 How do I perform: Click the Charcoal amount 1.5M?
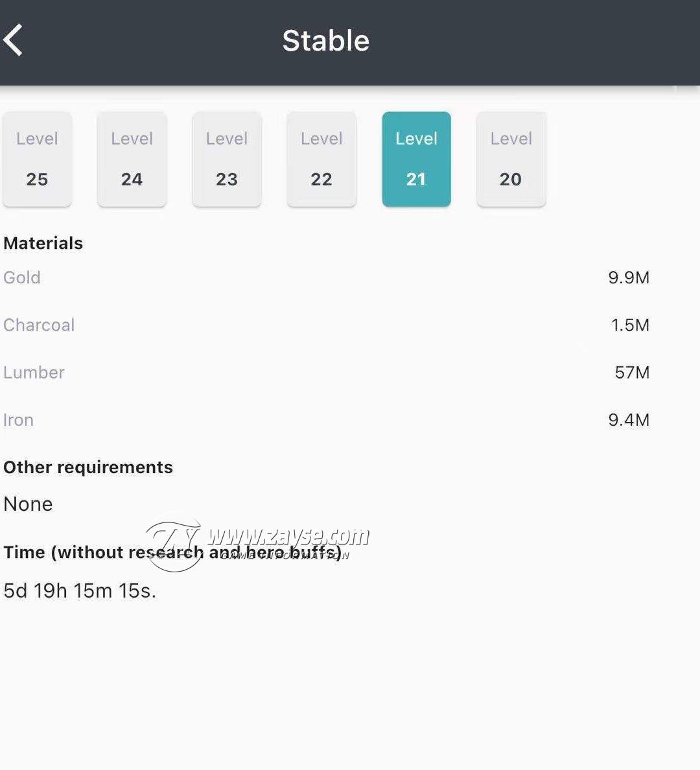[x=630, y=325]
